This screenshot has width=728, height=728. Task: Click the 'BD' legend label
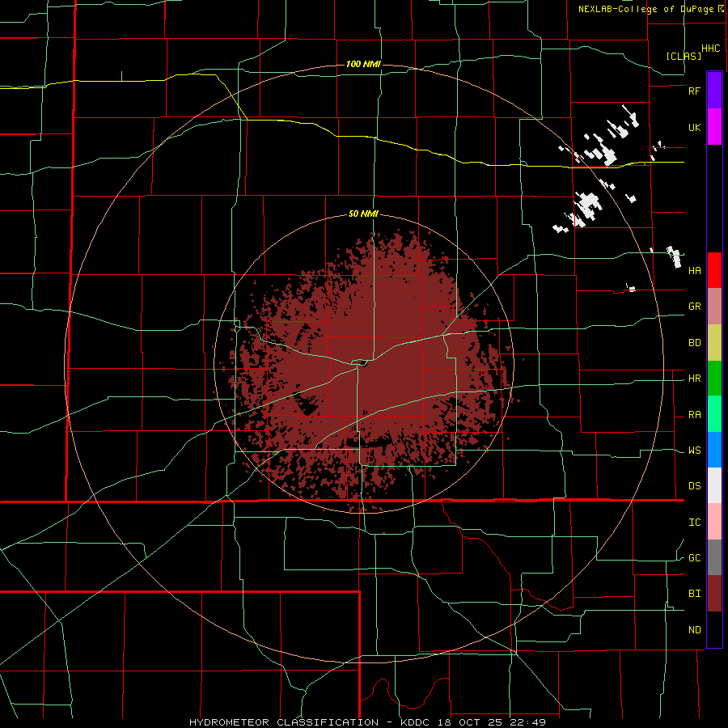tap(694, 343)
